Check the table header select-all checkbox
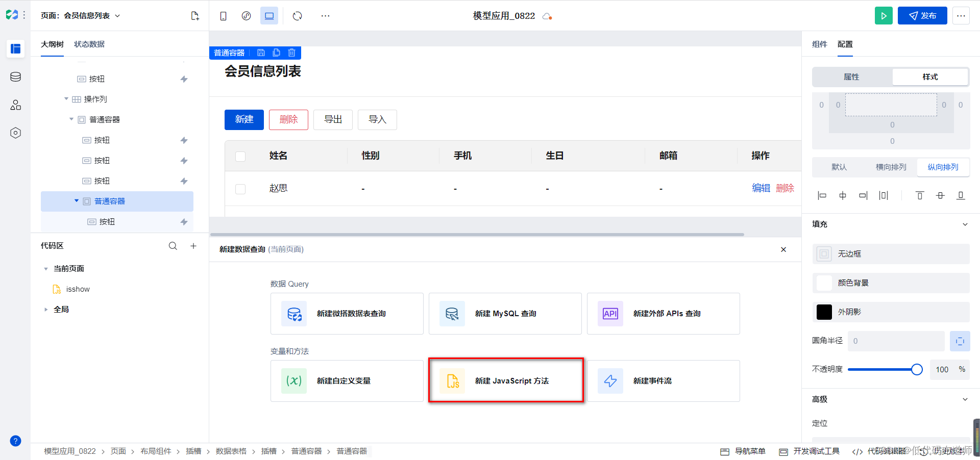The width and height of the screenshot is (980, 460). [240, 156]
